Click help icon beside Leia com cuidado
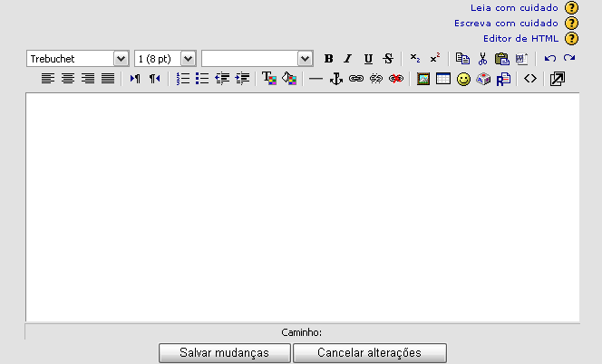This screenshot has width=602, height=364. coord(571,7)
